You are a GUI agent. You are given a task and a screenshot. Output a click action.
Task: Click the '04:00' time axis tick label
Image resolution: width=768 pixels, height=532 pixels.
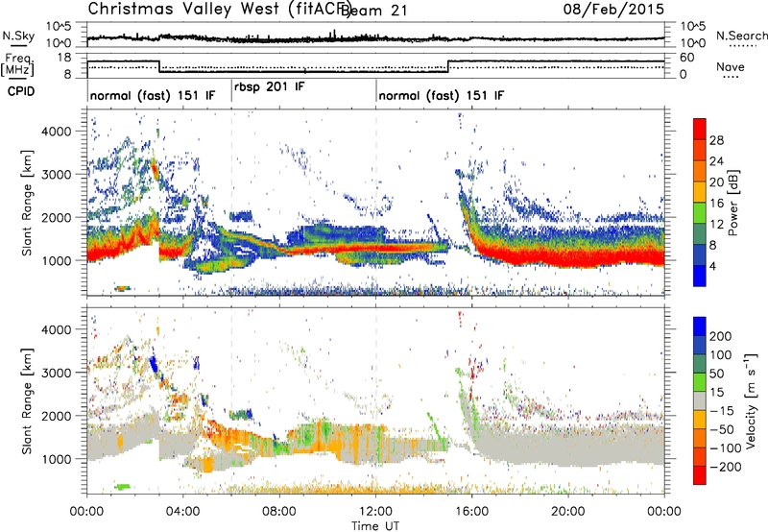click(183, 512)
